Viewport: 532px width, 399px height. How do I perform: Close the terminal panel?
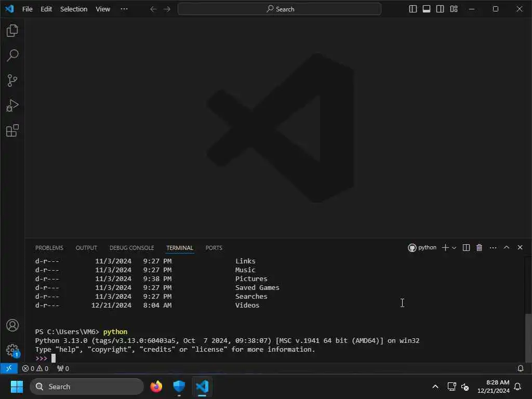(x=520, y=247)
